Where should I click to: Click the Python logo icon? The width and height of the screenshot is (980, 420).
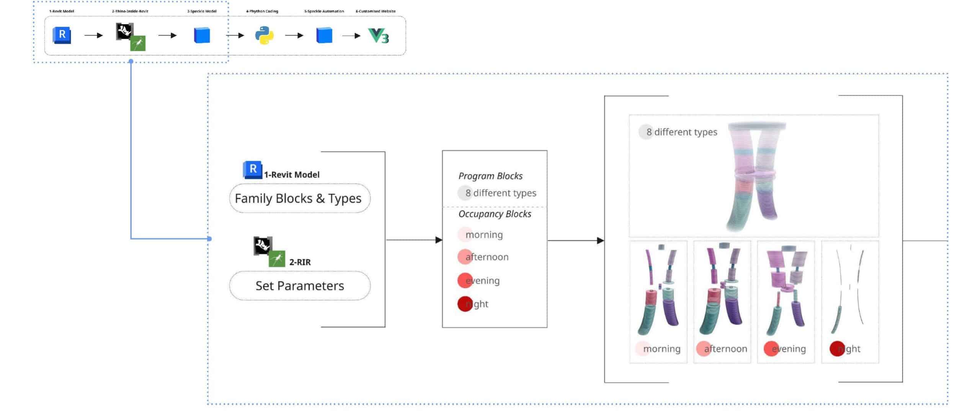264,35
